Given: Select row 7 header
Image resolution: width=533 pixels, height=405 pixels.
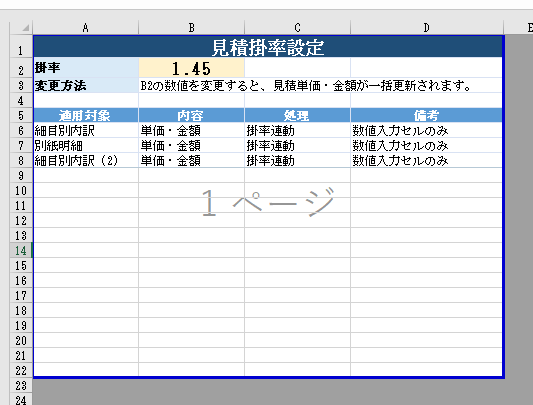Looking at the screenshot, I should (x=21, y=145).
